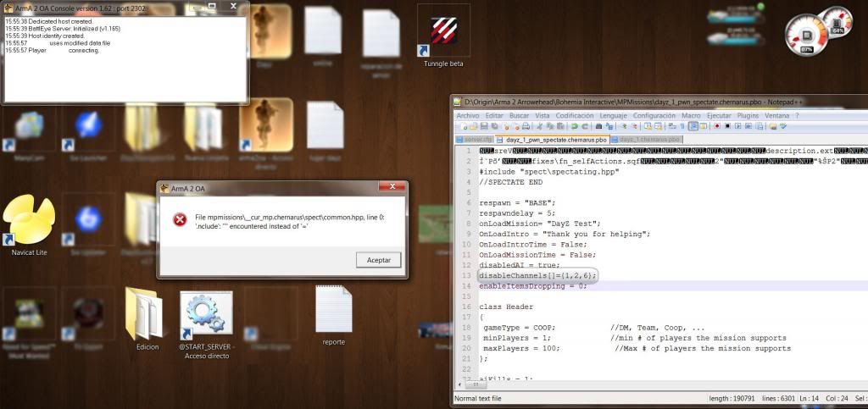Click the Cut scissors icon in Notepad++
This screenshot has width=868, height=409.
539,126
